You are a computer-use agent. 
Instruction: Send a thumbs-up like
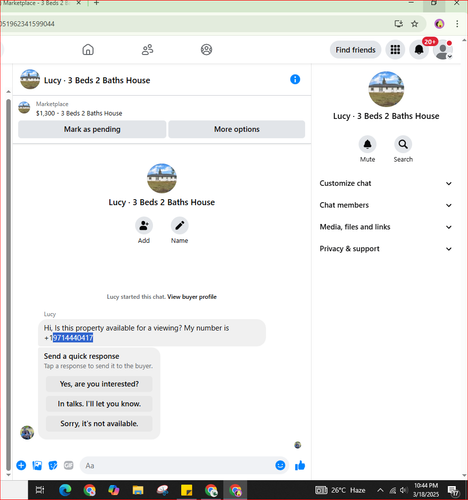300,465
